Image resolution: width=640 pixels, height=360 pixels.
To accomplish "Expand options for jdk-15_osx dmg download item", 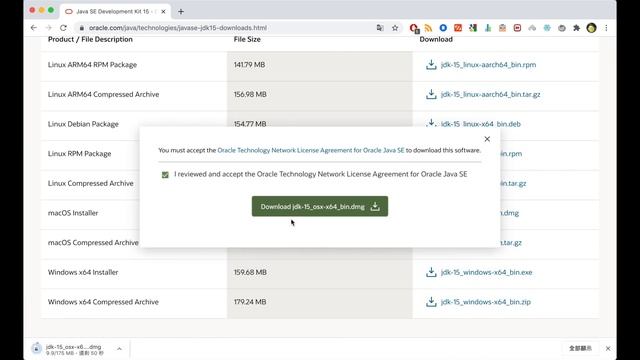I will [119, 349].
